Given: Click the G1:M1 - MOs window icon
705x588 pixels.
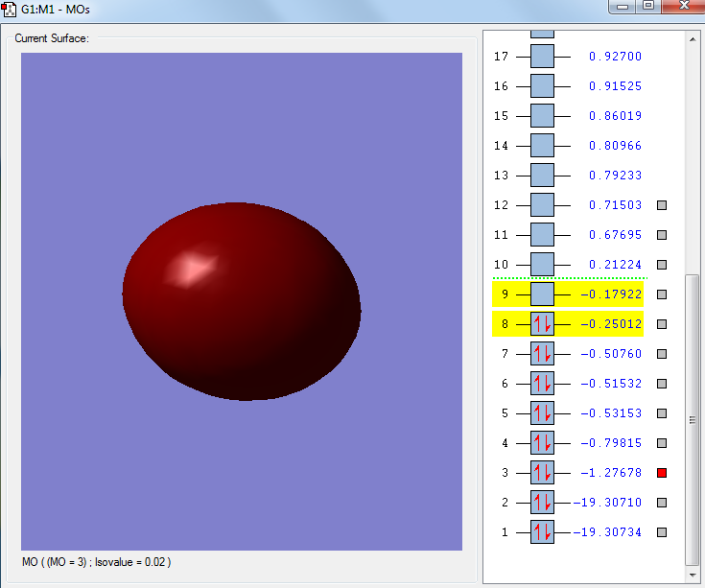Looking at the screenshot, I should tap(10, 8).
